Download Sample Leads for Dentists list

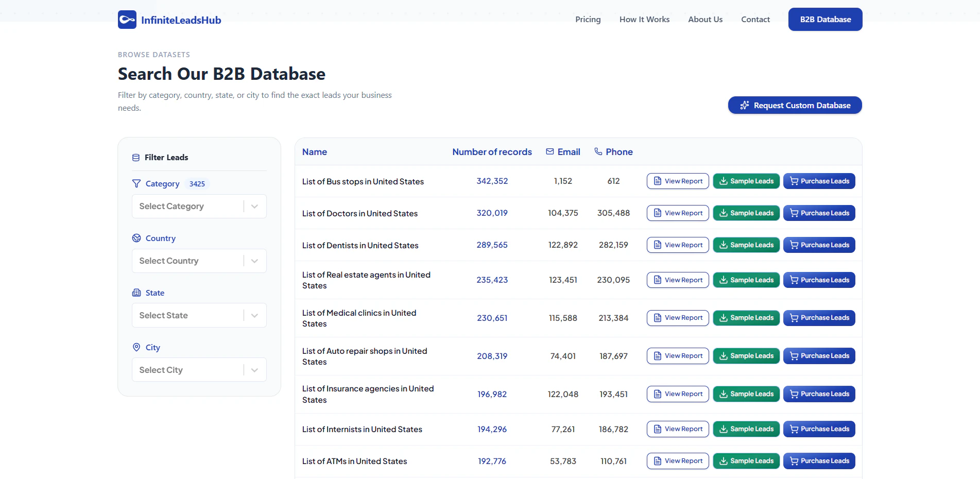tap(746, 245)
